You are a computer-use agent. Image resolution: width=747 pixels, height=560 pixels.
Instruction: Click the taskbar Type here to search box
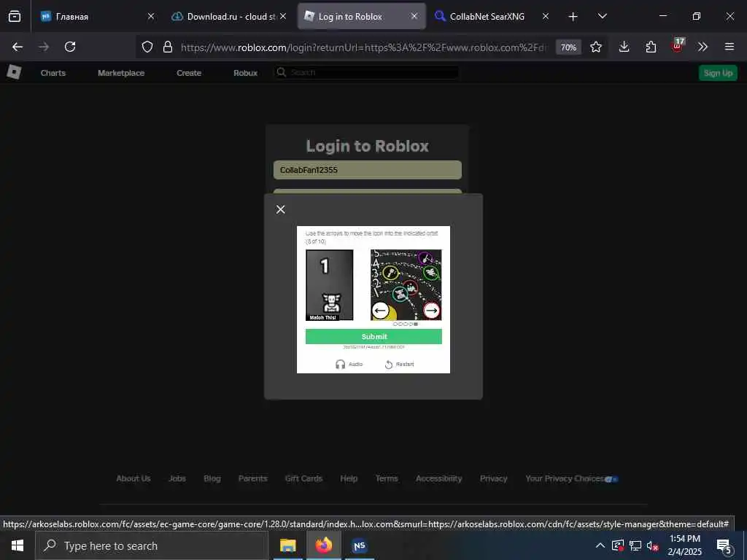(x=152, y=545)
